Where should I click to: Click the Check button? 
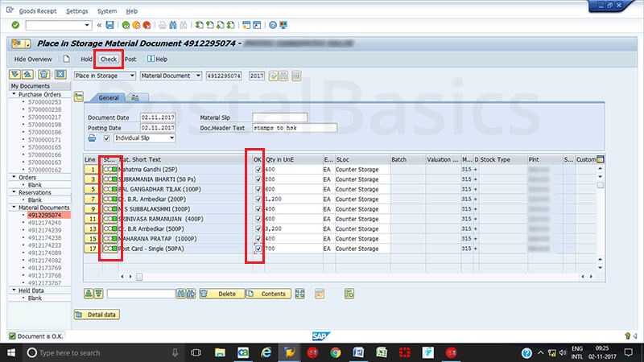tap(108, 59)
